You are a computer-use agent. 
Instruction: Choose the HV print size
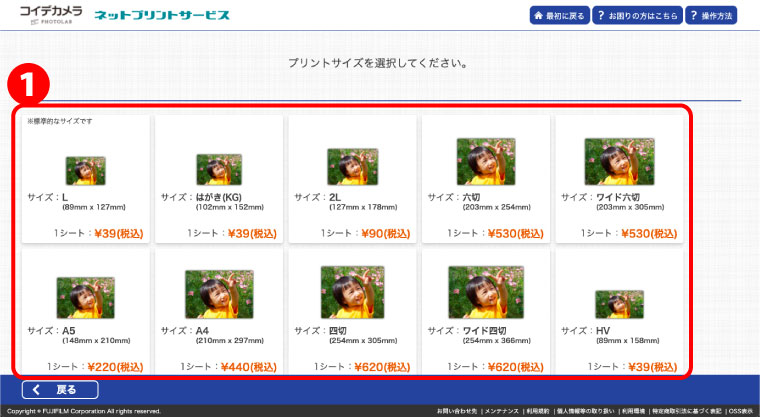coord(618,304)
